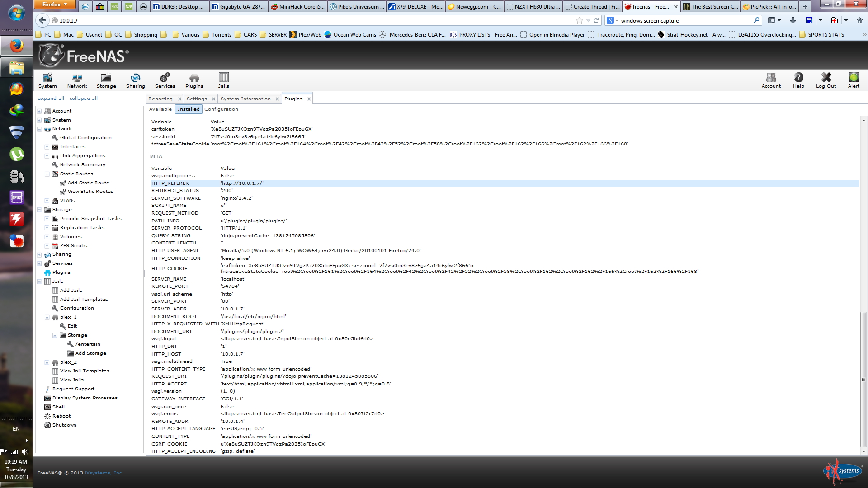Select the Installed plugins sub-tab
This screenshot has width=868, height=488.
point(189,109)
